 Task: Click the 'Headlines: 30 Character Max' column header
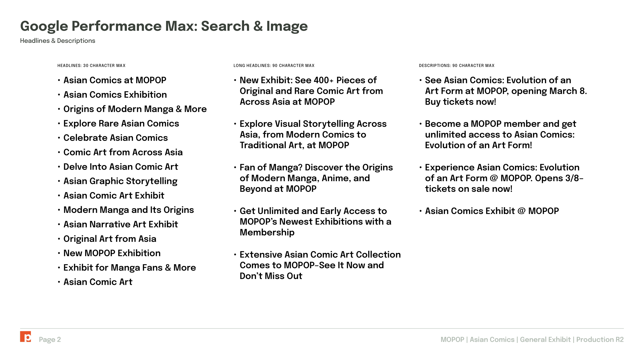[x=91, y=66]
